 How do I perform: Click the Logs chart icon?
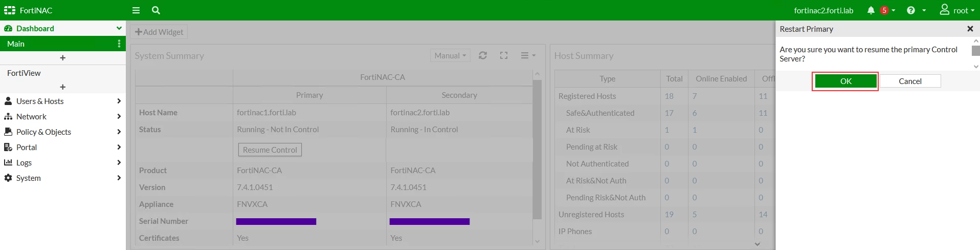(8, 162)
